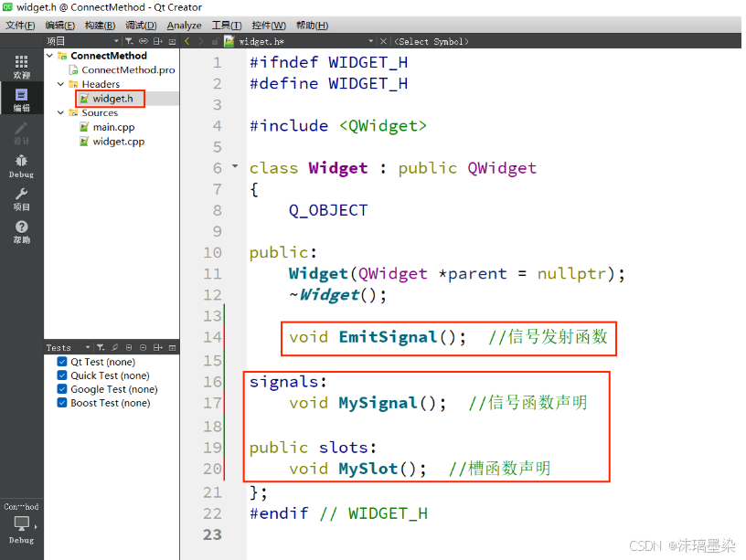
Task: Select ConnectMethod.pro in project tree
Action: (128, 69)
